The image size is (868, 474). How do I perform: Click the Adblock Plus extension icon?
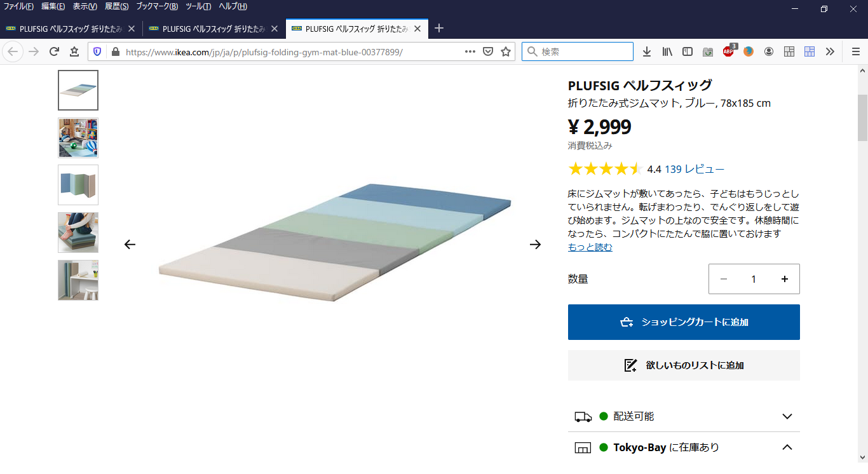click(x=729, y=51)
